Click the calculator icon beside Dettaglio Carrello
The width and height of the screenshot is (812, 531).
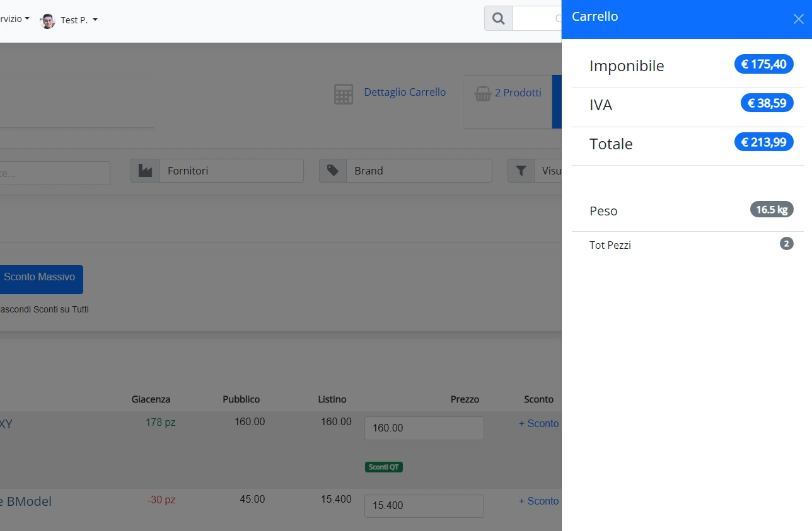pos(344,94)
